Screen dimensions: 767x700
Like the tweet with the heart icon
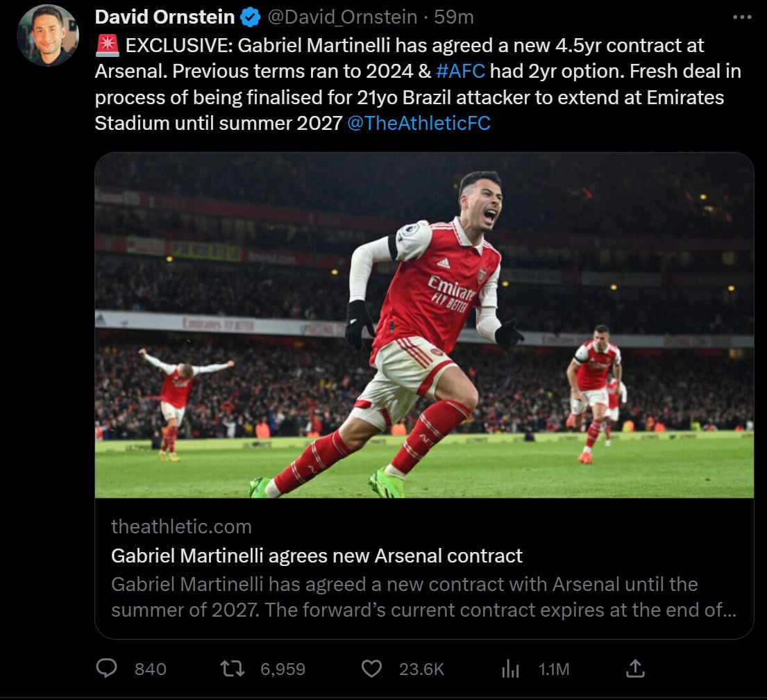(372, 668)
